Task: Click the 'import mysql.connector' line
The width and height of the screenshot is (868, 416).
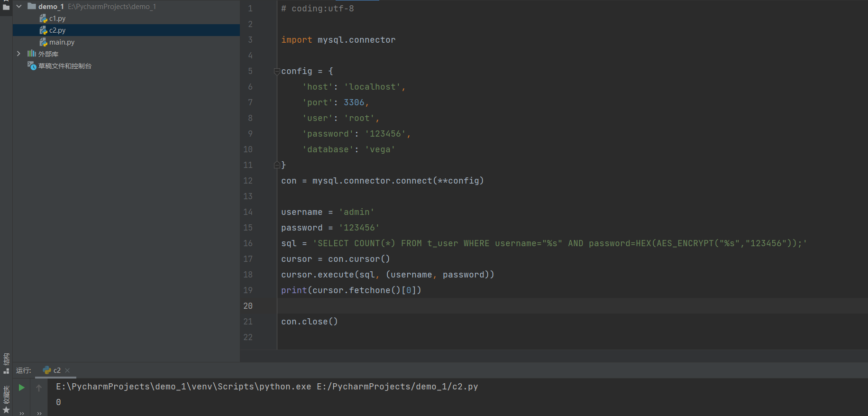Action: click(338, 40)
